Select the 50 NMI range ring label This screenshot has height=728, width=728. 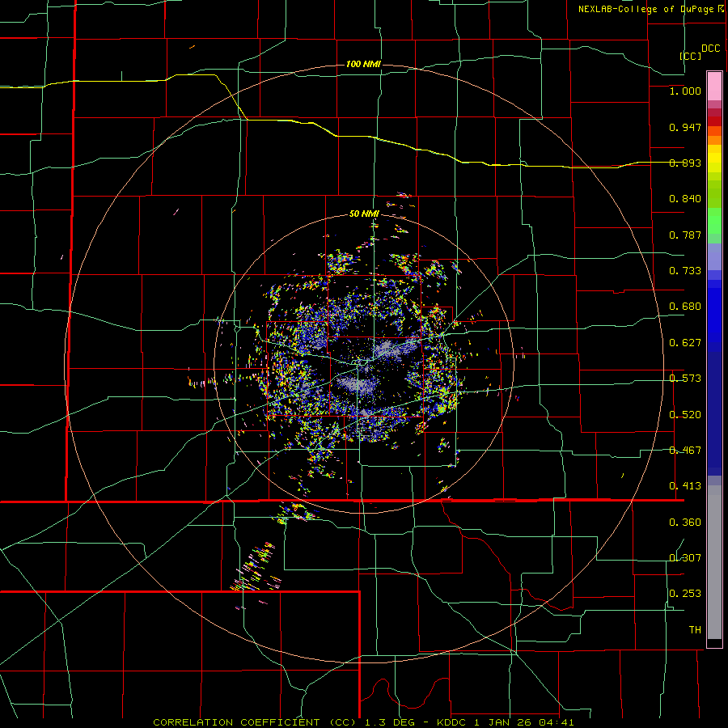point(364,214)
